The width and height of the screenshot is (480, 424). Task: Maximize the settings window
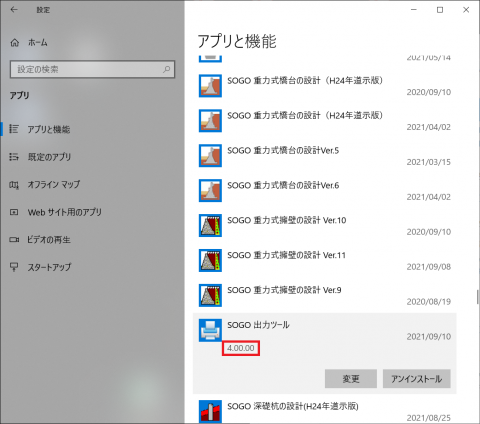[440, 10]
